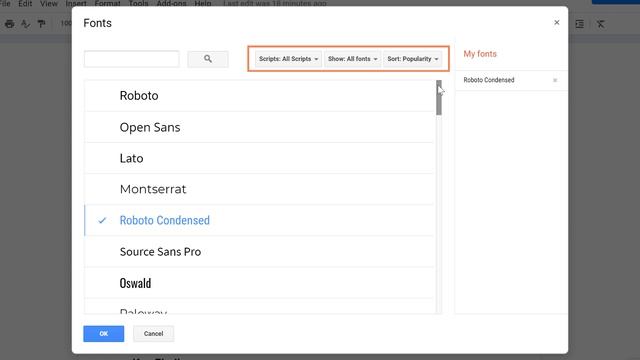Click the font list scrollbar thumb
Viewport: 640px width, 360px height.
tap(439, 98)
